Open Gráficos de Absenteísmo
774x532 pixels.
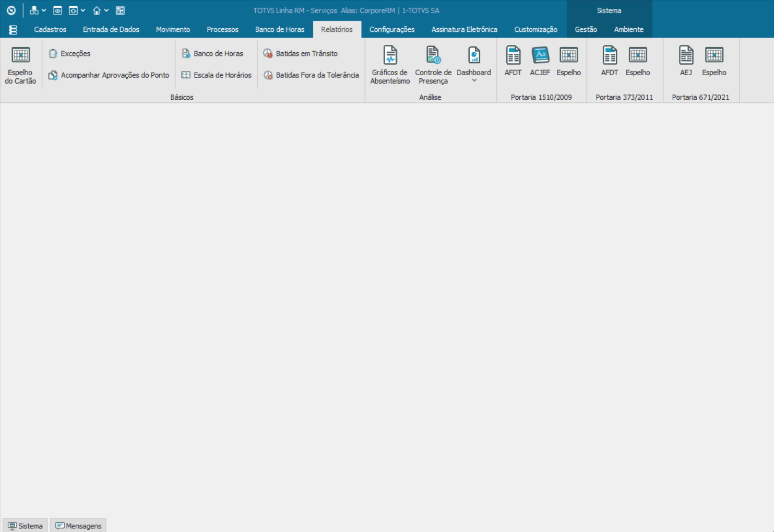pyautogui.click(x=390, y=66)
